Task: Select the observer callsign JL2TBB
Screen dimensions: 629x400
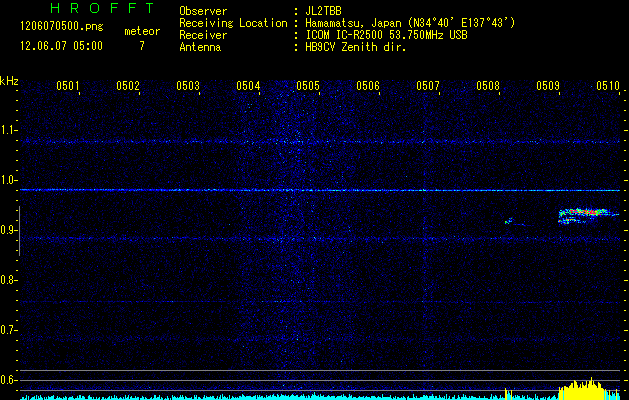Action: coord(322,10)
